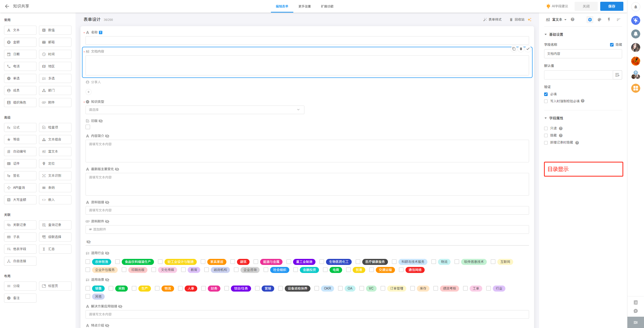Open the 回收站 recycle bin
The height and width of the screenshot is (328, 644).
(x=517, y=20)
